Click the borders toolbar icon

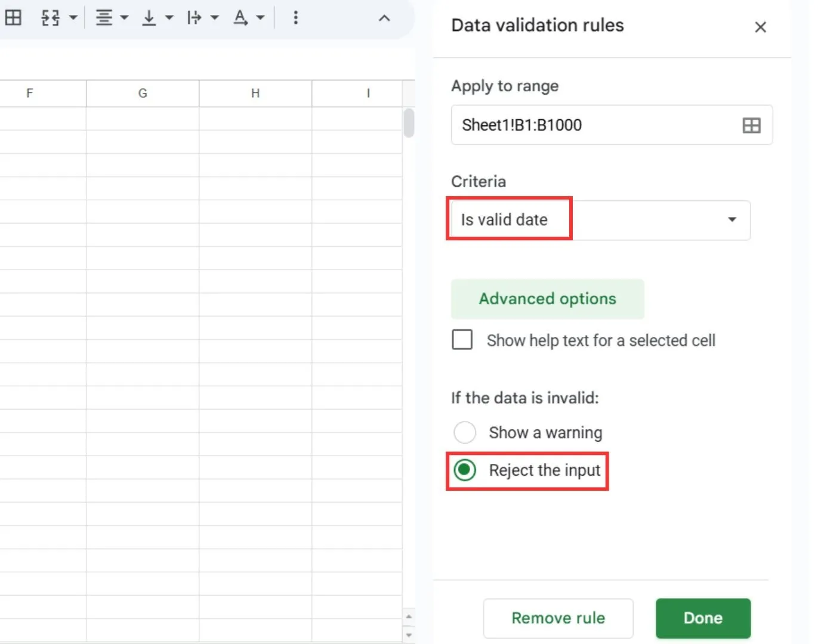tap(13, 17)
